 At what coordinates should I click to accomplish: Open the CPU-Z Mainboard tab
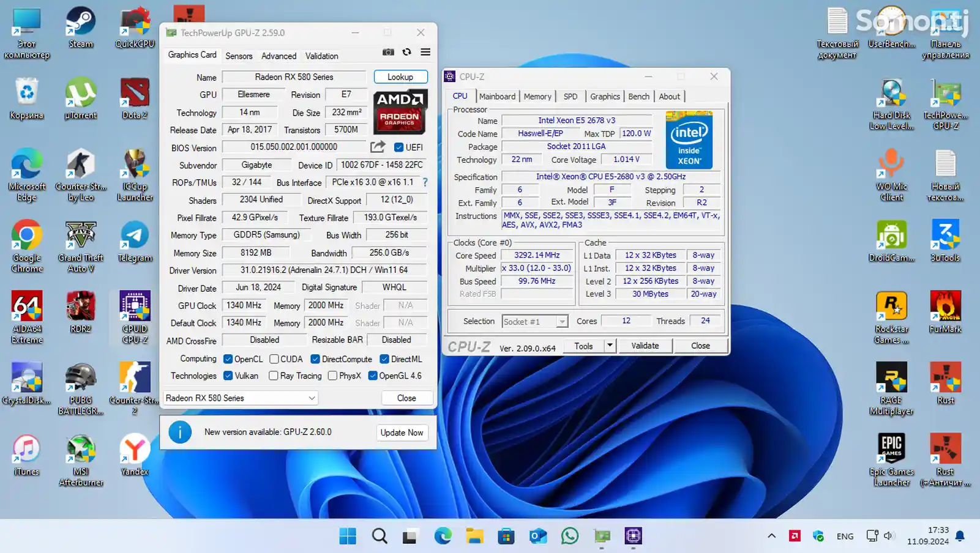point(497,97)
